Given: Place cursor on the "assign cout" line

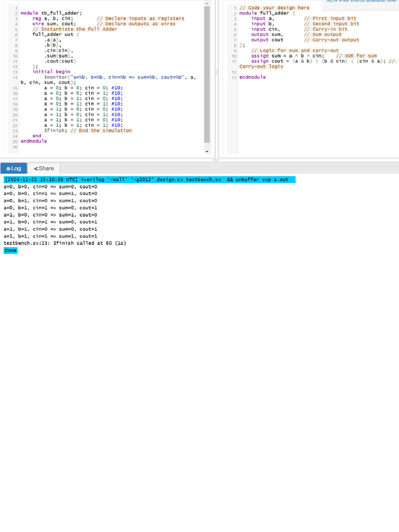Looking at the screenshot, I should (x=312, y=61).
